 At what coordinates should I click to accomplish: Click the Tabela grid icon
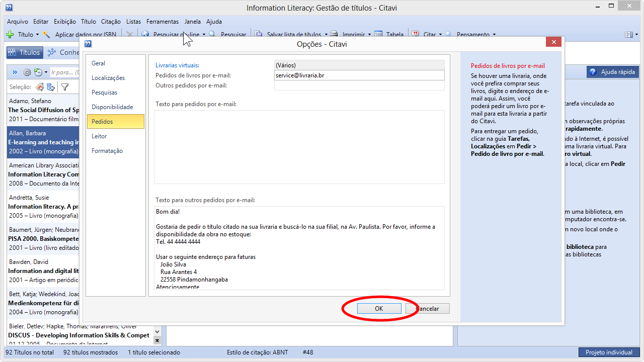point(378,35)
